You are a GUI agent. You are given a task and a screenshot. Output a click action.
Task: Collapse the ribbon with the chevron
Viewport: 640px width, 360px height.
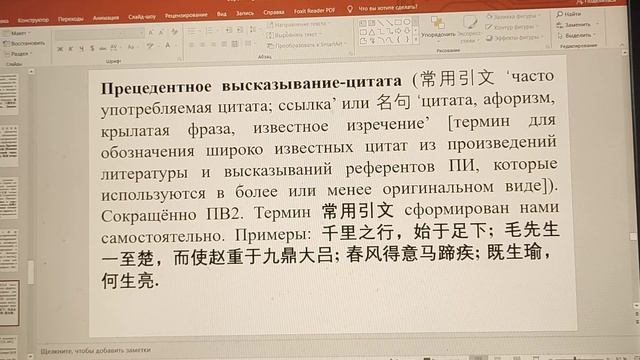click(x=622, y=44)
